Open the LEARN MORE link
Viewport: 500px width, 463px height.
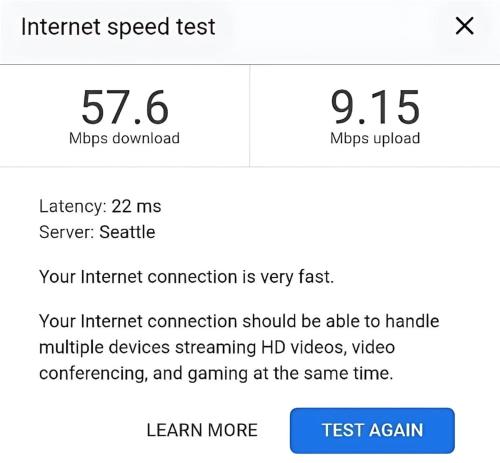pyautogui.click(x=202, y=430)
